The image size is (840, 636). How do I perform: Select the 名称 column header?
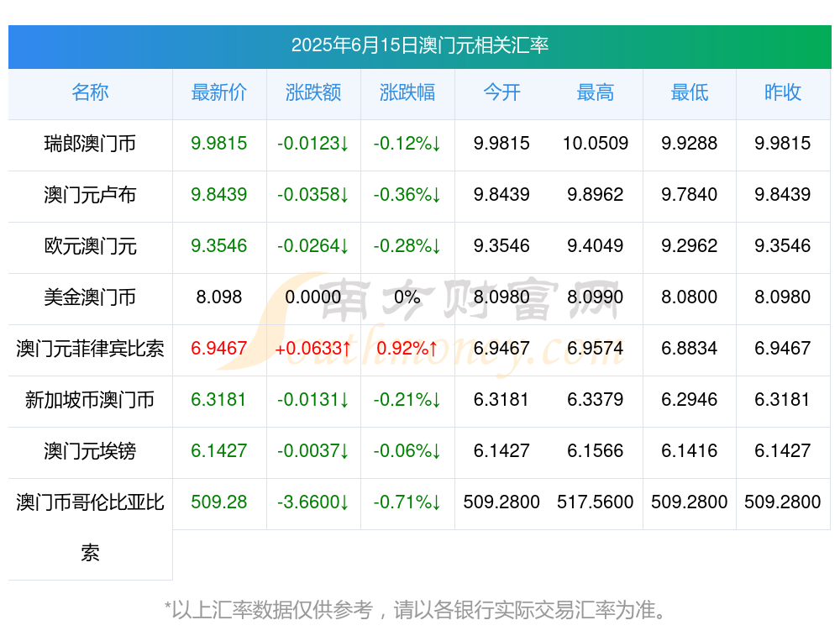coord(90,92)
